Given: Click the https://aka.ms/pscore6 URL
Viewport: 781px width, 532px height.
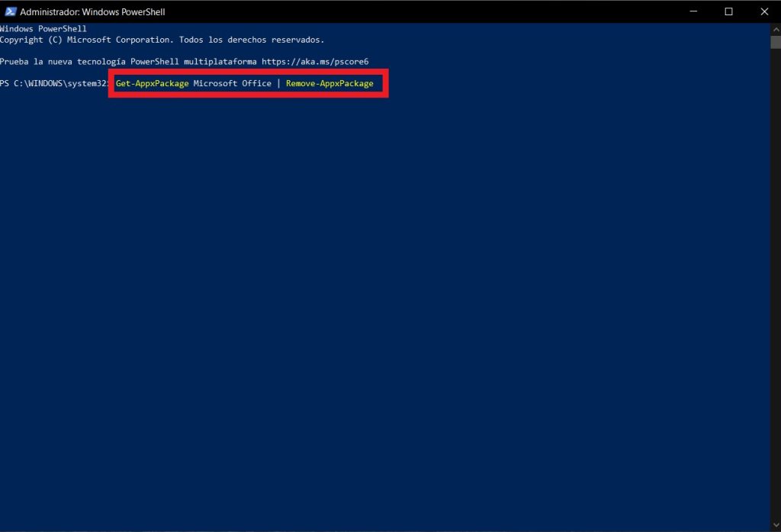Looking at the screenshot, I should [315, 62].
